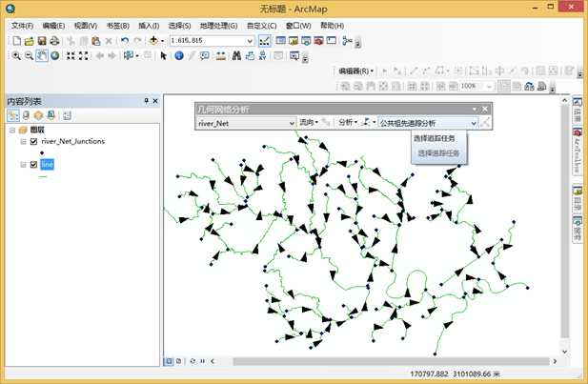Open the Editor toolbar icon
Viewport: 588px width, 384px height.
(264, 41)
